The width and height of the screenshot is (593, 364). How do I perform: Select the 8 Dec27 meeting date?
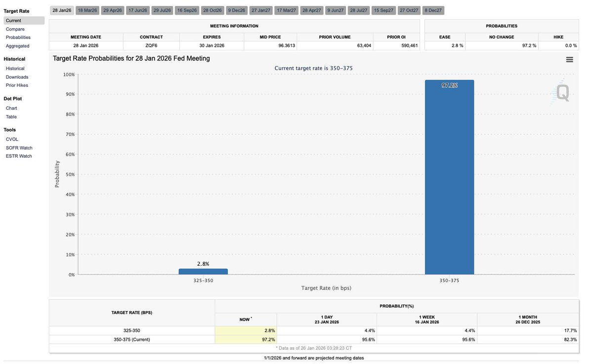(433, 10)
